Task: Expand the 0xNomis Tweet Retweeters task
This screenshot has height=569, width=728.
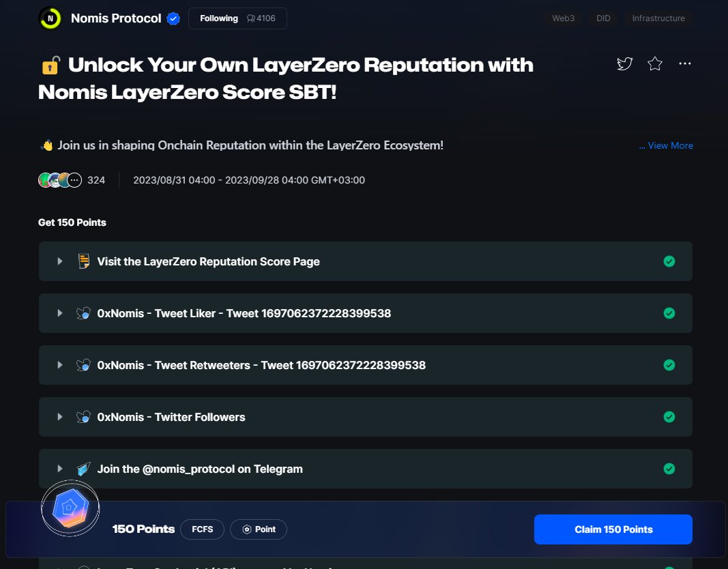Action: click(60, 365)
